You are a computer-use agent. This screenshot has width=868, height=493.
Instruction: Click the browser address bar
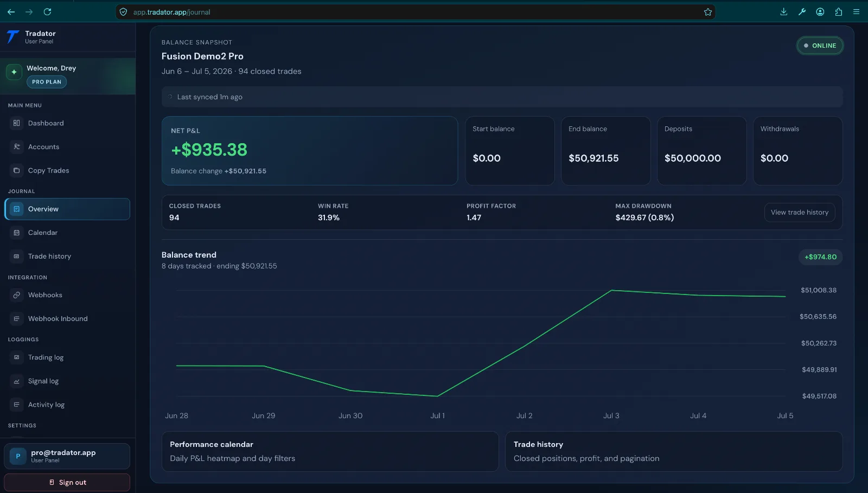point(415,12)
